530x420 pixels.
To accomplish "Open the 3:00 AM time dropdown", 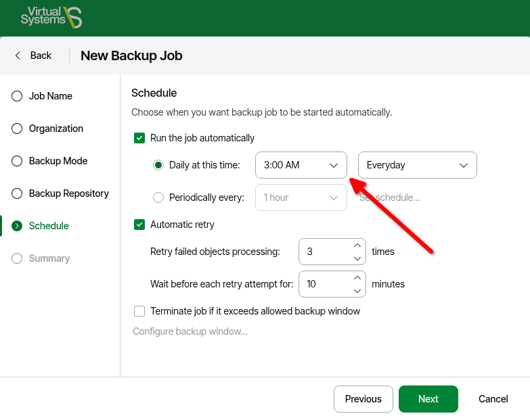I will 301,165.
